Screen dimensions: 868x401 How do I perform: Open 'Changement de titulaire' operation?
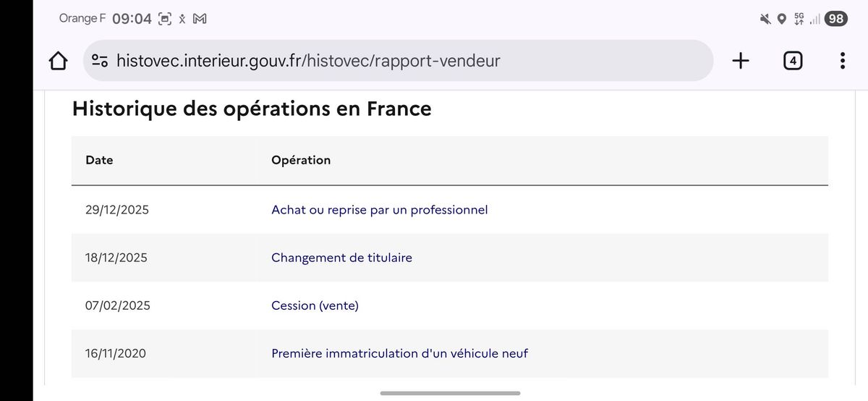(x=341, y=258)
